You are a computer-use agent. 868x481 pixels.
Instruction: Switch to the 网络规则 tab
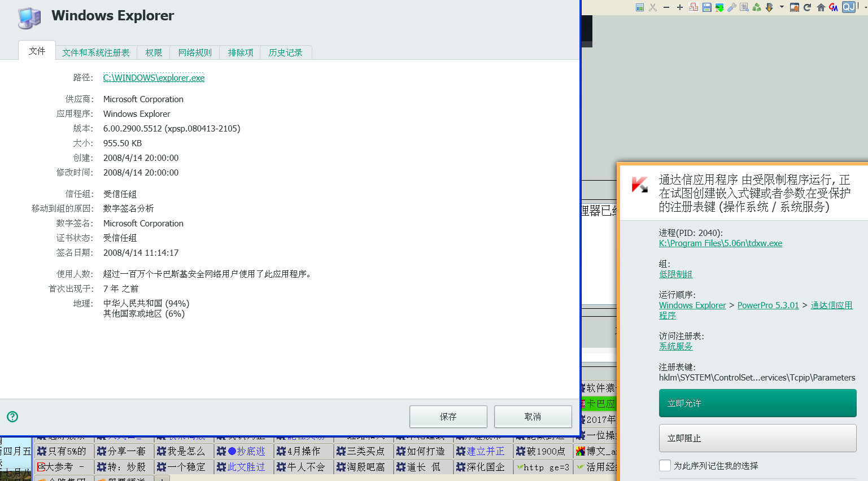(x=195, y=53)
